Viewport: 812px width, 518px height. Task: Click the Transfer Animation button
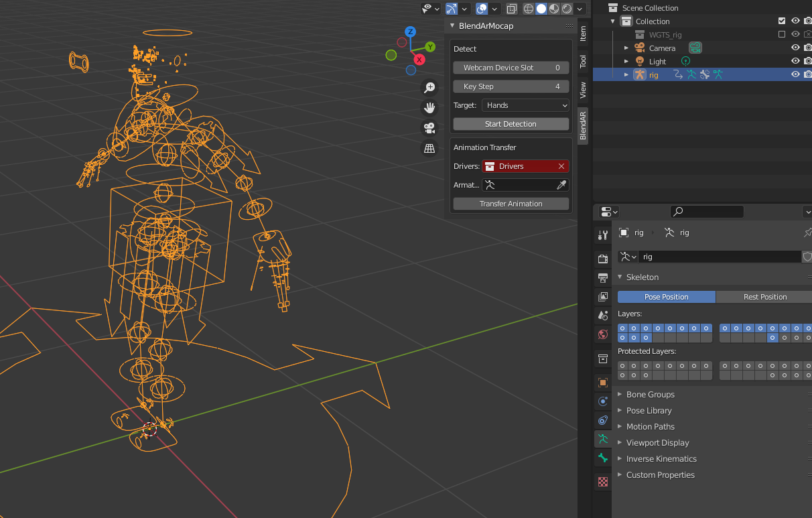tap(511, 204)
